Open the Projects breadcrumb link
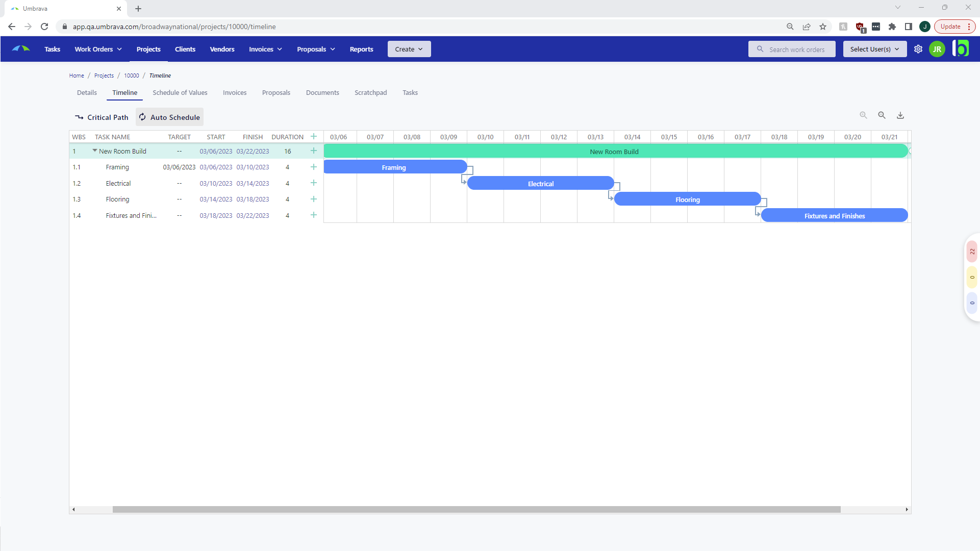 (x=104, y=76)
